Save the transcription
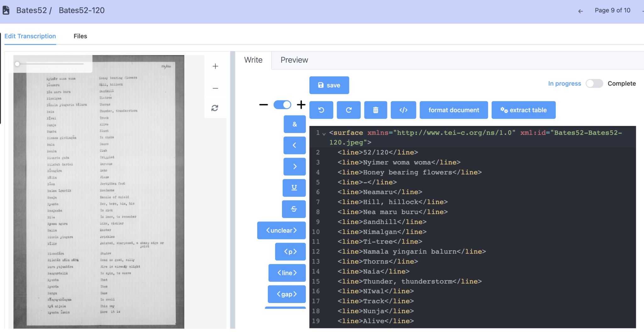Screen dimensions: 644x332 point(329,85)
